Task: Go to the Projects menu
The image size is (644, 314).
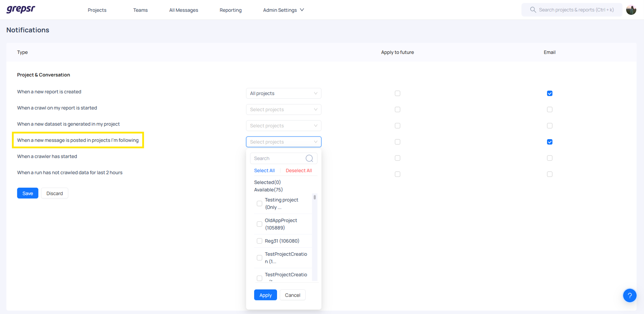Action: [97, 10]
